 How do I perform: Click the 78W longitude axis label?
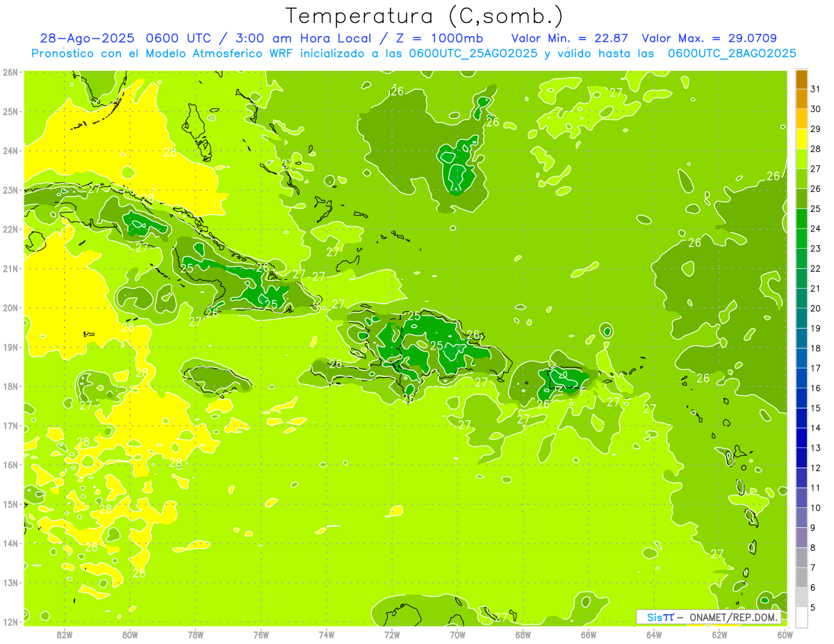(x=195, y=634)
